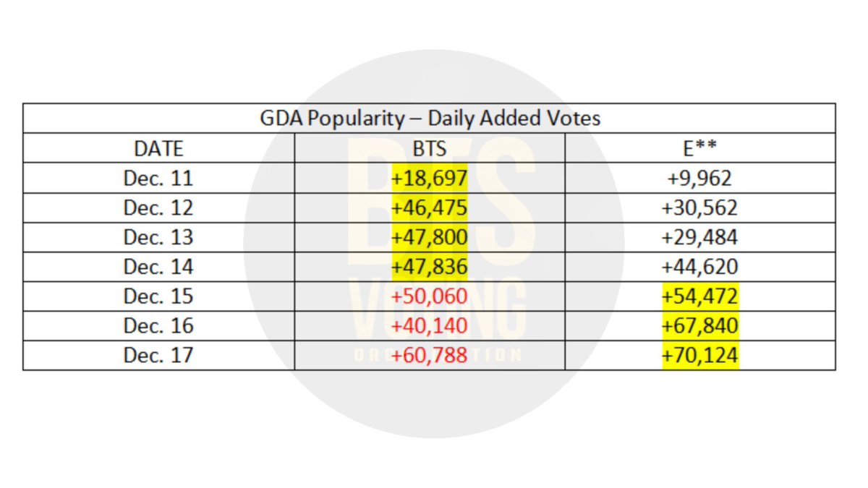Click the Dec. 12 date cell

tap(159, 208)
